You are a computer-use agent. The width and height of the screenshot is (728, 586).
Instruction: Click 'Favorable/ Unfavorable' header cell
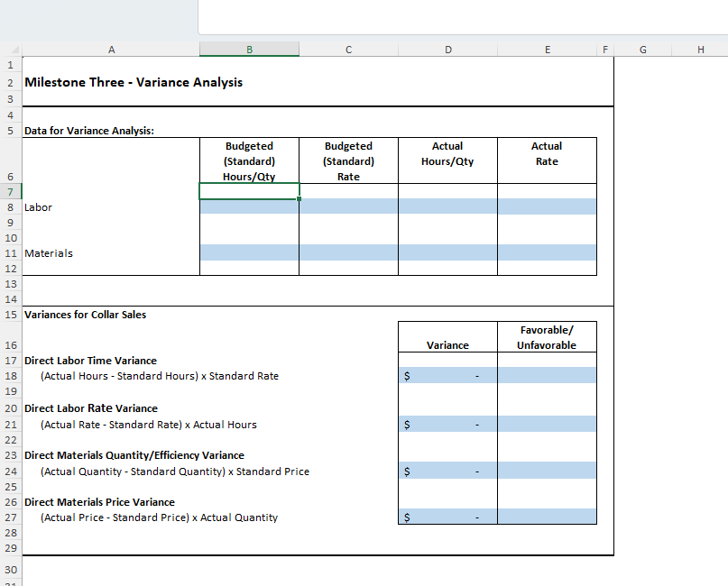[x=547, y=337]
